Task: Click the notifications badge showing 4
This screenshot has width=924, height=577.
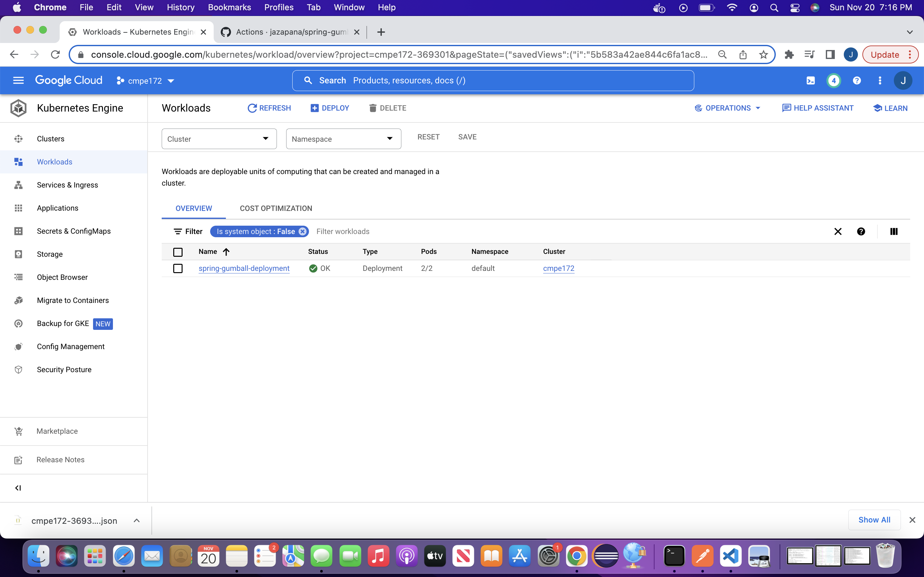Action: [834, 80]
